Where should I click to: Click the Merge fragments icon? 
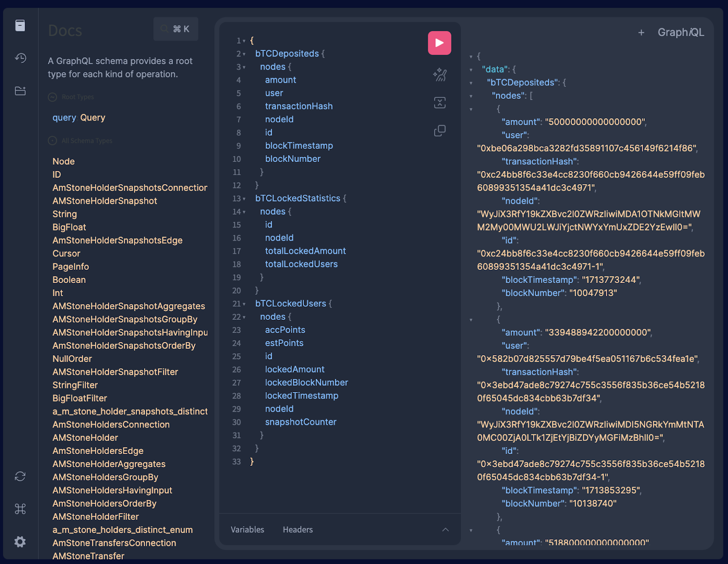(x=440, y=103)
